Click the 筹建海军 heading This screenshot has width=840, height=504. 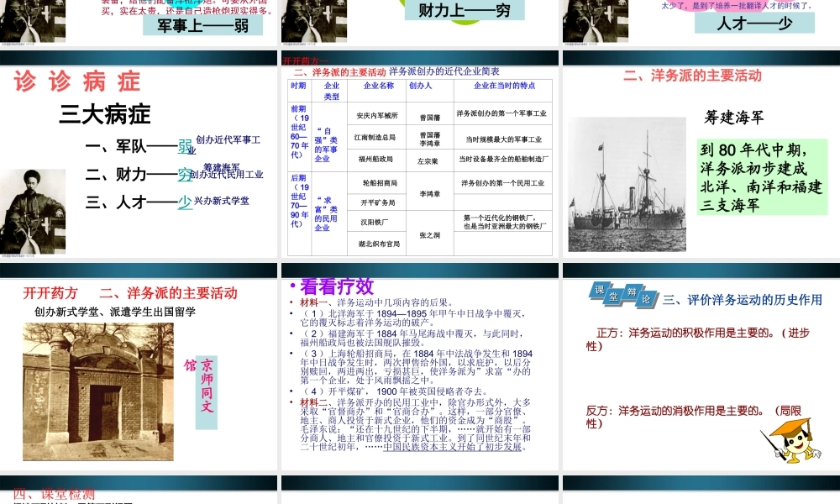734,118
